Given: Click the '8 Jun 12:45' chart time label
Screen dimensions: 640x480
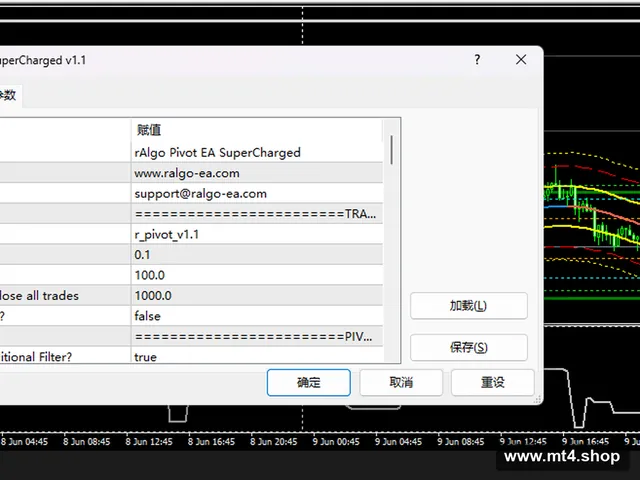Looking at the screenshot, I should tap(149, 442).
